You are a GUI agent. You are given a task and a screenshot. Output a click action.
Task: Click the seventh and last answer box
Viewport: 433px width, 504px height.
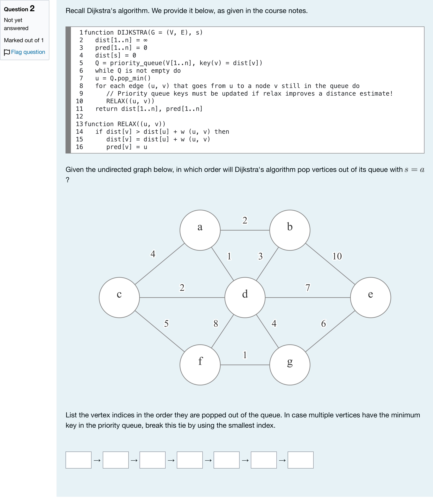[301, 460]
